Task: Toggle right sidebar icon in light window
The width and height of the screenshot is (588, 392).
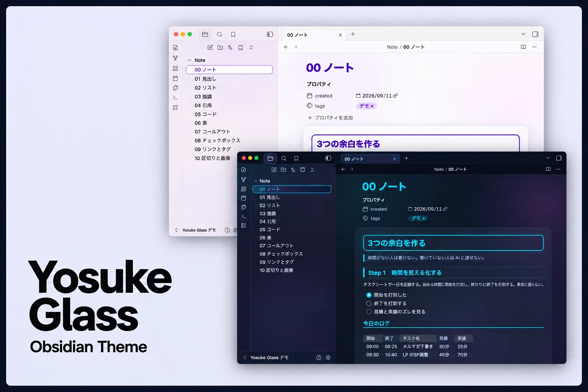Action: tap(535, 34)
